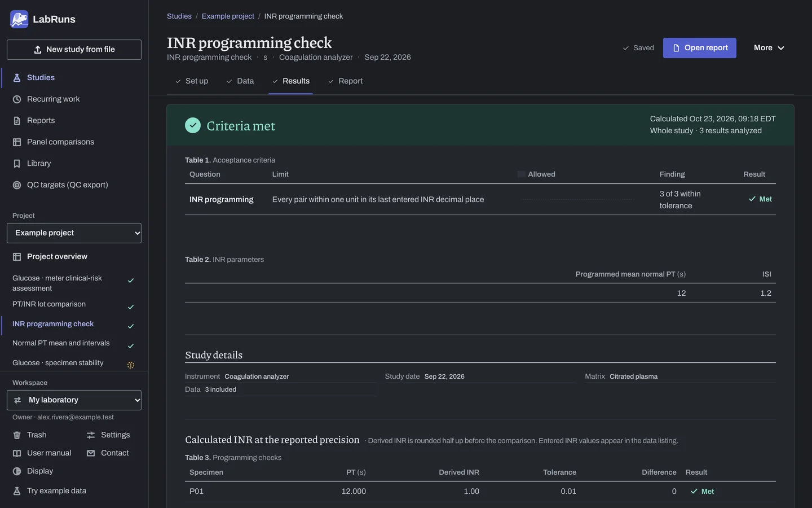The height and width of the screenshot is (508, 812).
Task: Click the ISI value 1.2
Action: pyautogui.click(x=766, y=294)
